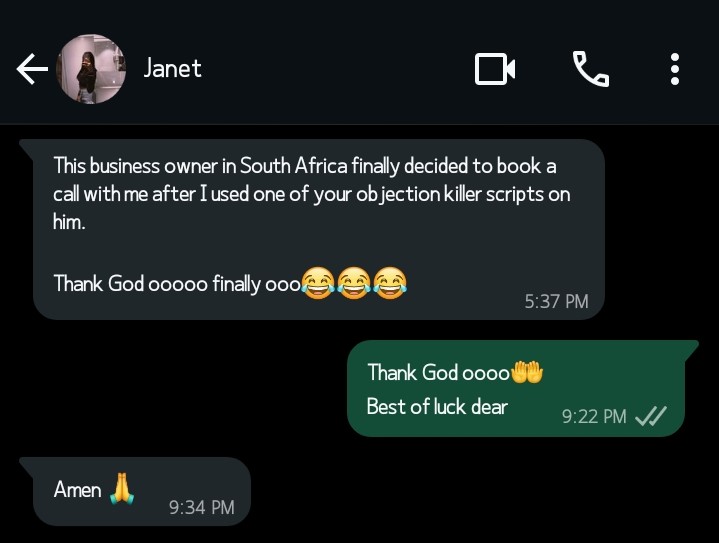Open Janet's profile picture
The height and width of the screenshot is (543, 719).
click(91, 69)
